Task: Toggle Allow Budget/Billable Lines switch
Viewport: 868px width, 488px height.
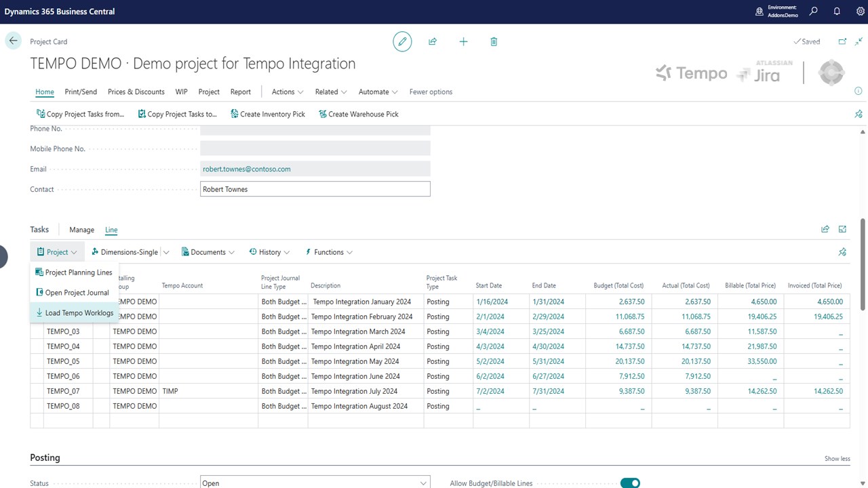Action: pyautogui.click(x=630, y=483)
